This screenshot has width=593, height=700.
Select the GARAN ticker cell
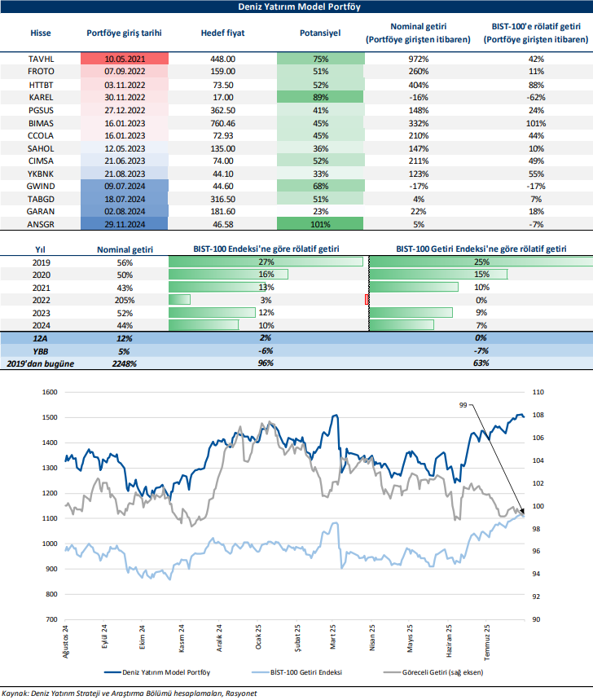point(40,210)
